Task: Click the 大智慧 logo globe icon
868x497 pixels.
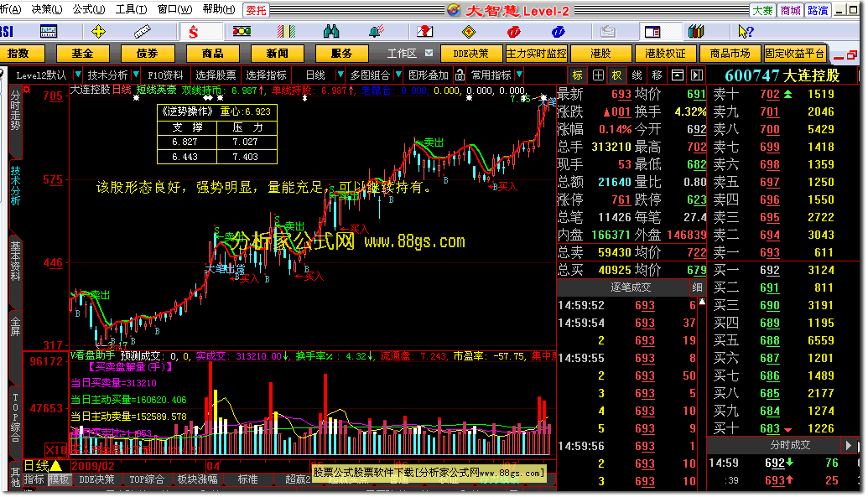Action: point(454,10)
